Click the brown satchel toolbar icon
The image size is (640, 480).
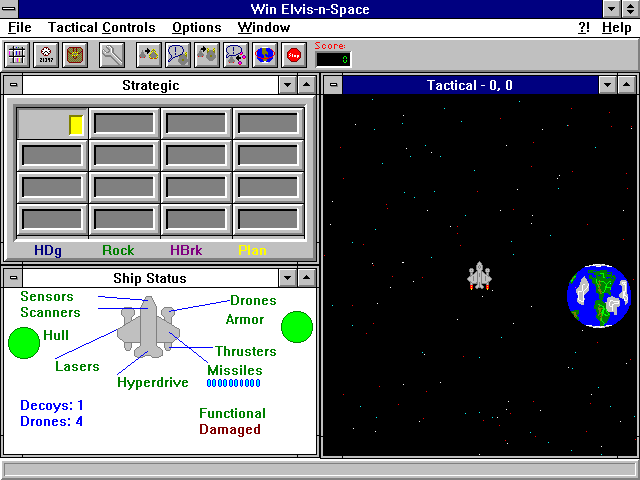point(75,55)
